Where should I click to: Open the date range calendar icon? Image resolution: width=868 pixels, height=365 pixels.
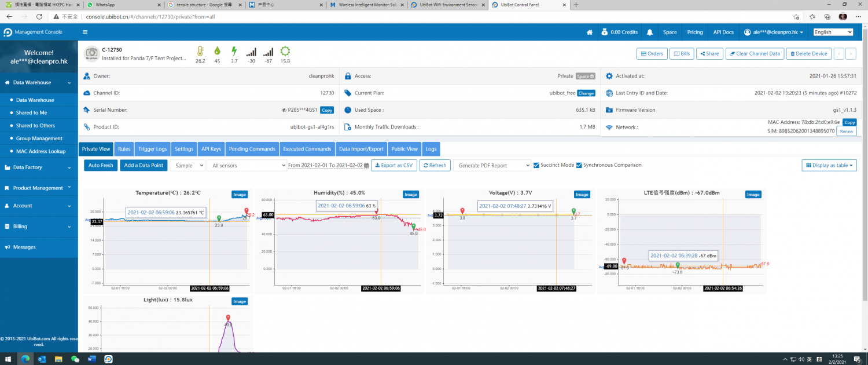366,166
